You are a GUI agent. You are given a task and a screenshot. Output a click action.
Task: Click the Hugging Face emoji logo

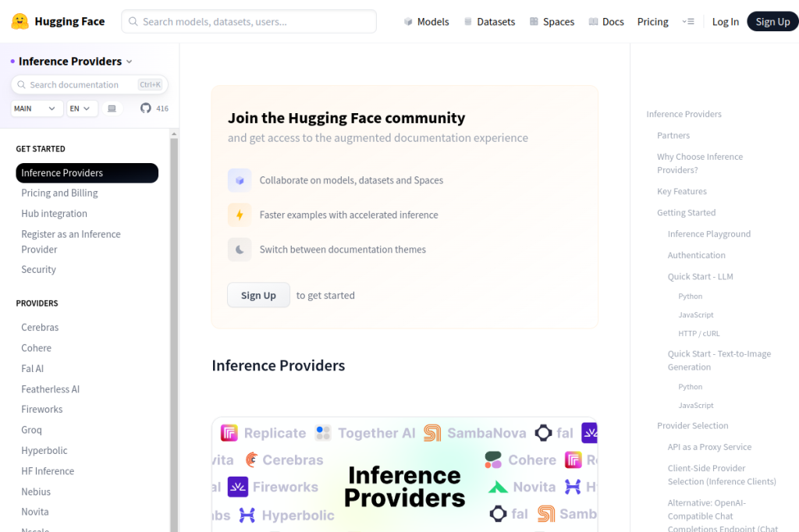(x=20, y=21)
